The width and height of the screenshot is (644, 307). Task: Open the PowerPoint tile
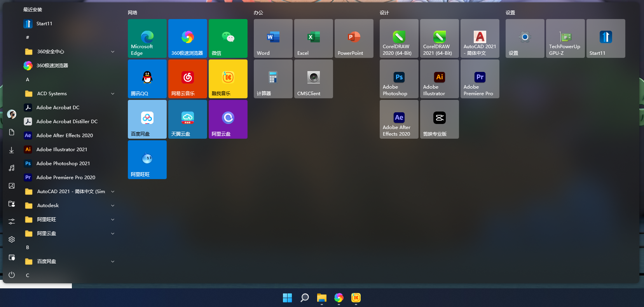pos(354,38)
